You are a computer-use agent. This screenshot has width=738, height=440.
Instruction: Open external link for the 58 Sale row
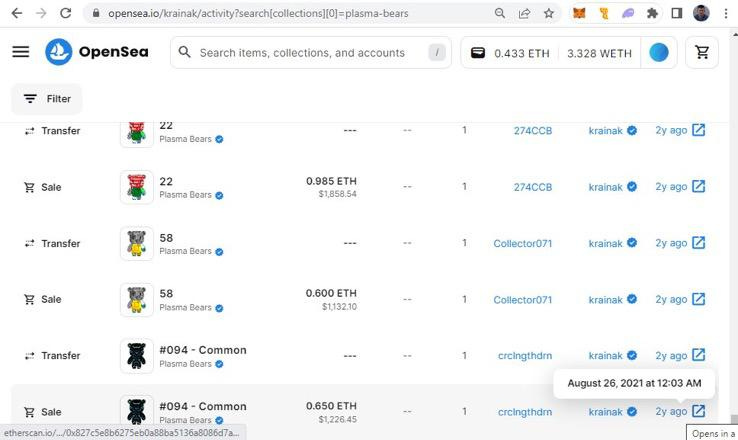(698, 299)
